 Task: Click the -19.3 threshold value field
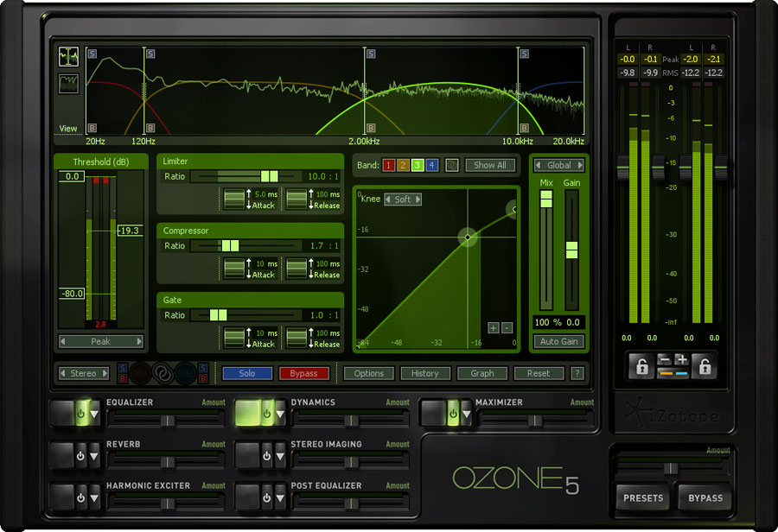pyautogui.click(x=130, y=231)
